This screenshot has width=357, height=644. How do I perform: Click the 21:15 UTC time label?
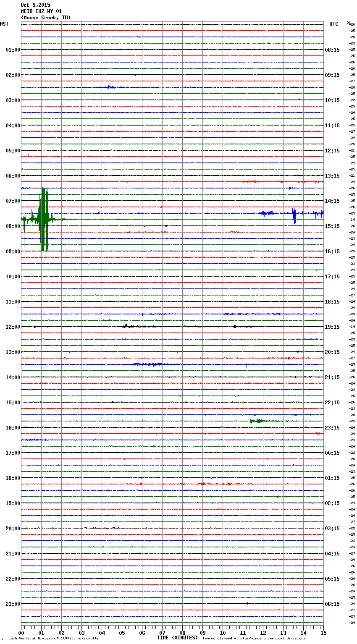pos(332,377)
